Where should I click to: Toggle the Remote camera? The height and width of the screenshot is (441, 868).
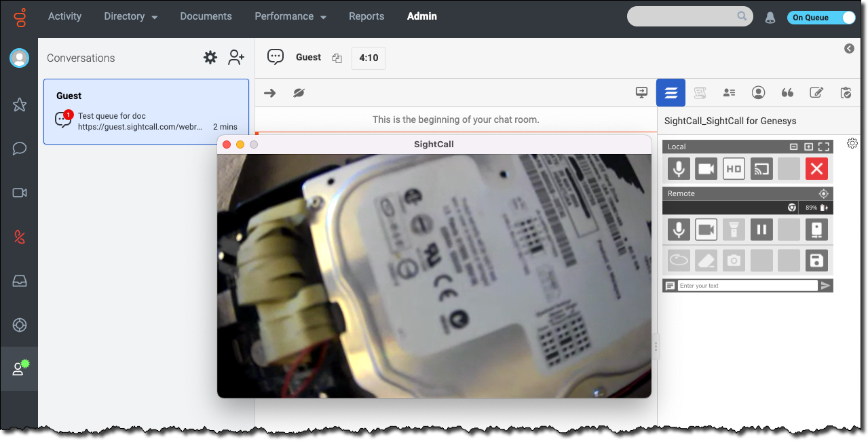[x=706, y=229]
